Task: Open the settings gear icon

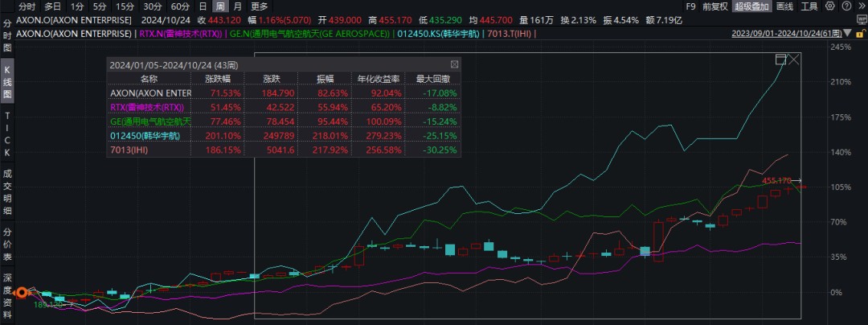Action: click(x=829, y=6)
